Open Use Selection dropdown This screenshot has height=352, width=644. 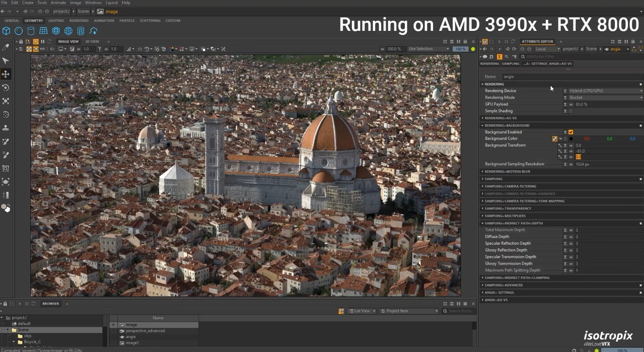[428, 49]
